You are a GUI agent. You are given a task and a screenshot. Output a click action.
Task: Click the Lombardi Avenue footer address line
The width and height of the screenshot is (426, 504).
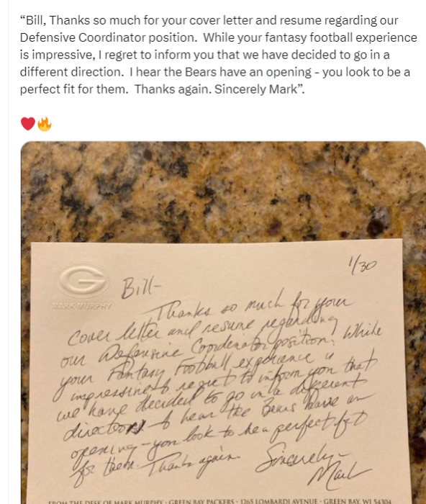point(220,501)
